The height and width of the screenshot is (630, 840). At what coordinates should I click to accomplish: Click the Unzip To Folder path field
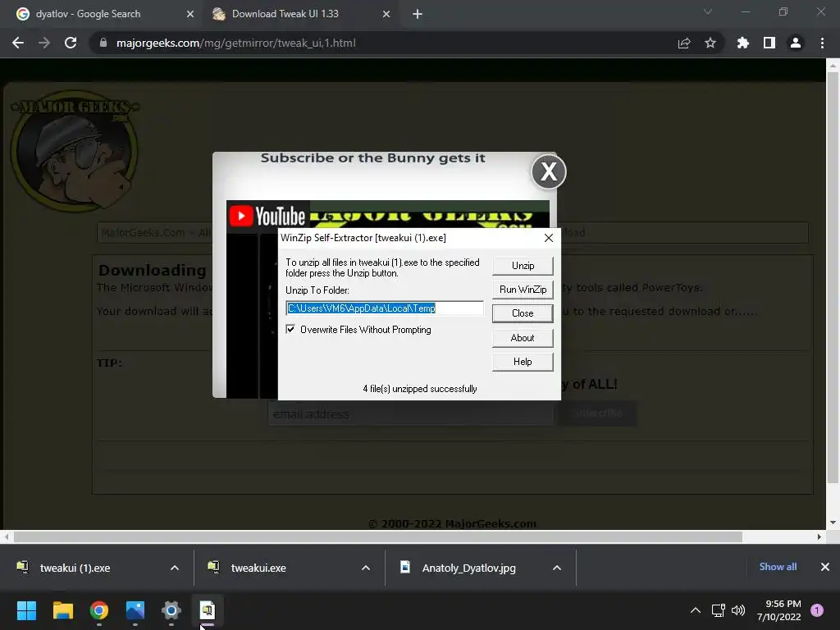[385, 308]
